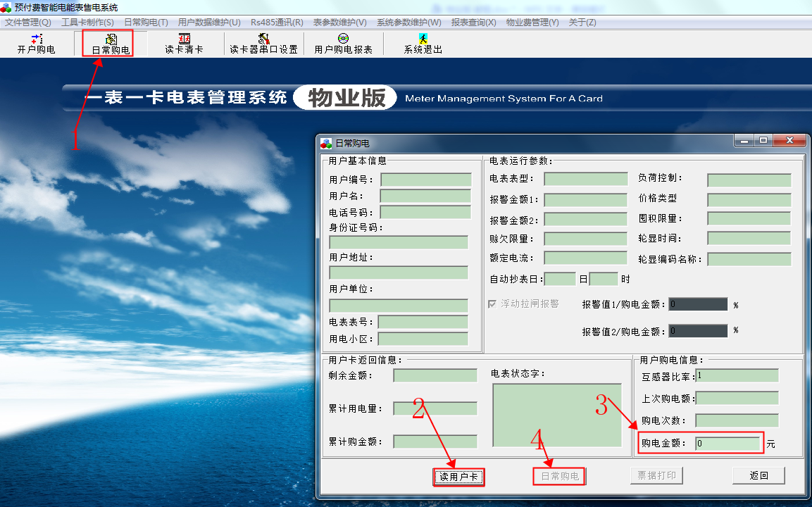Click the main window title bar app icon

[7, 7]
